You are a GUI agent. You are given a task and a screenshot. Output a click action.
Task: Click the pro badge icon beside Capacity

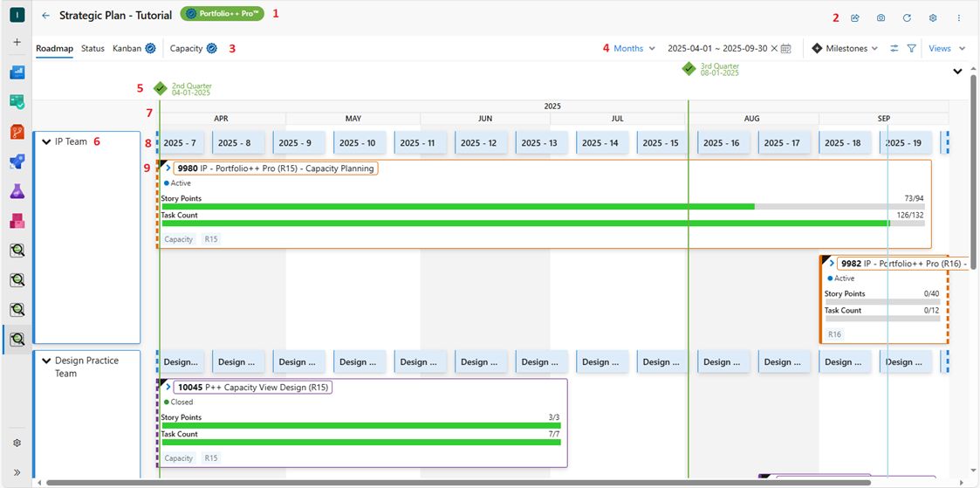211,48
